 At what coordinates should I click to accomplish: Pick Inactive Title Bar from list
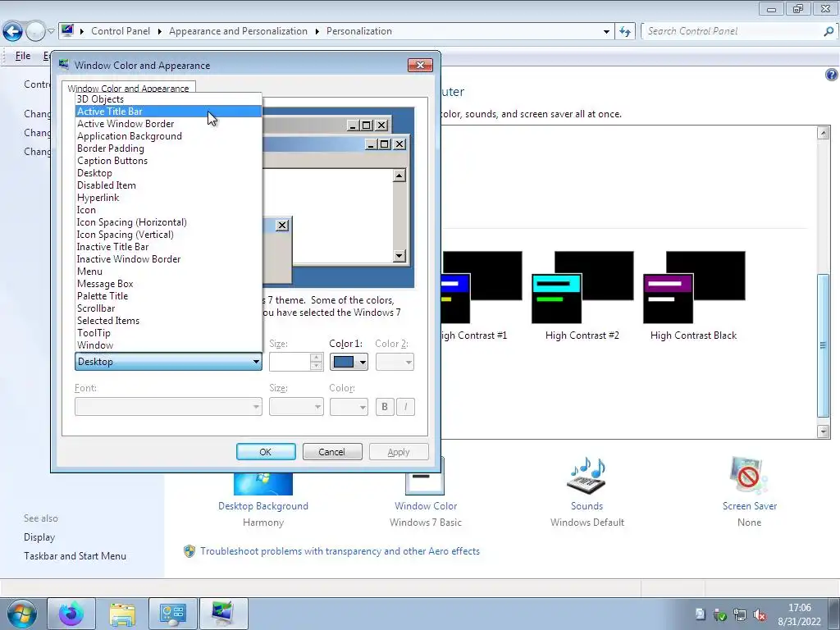pos(168,247)
